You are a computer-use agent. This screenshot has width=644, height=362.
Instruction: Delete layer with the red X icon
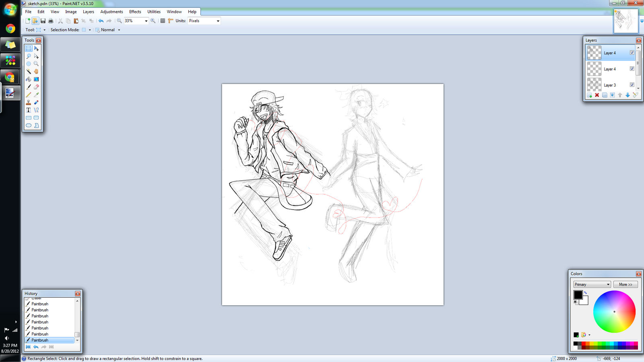(x=597, y=95)
